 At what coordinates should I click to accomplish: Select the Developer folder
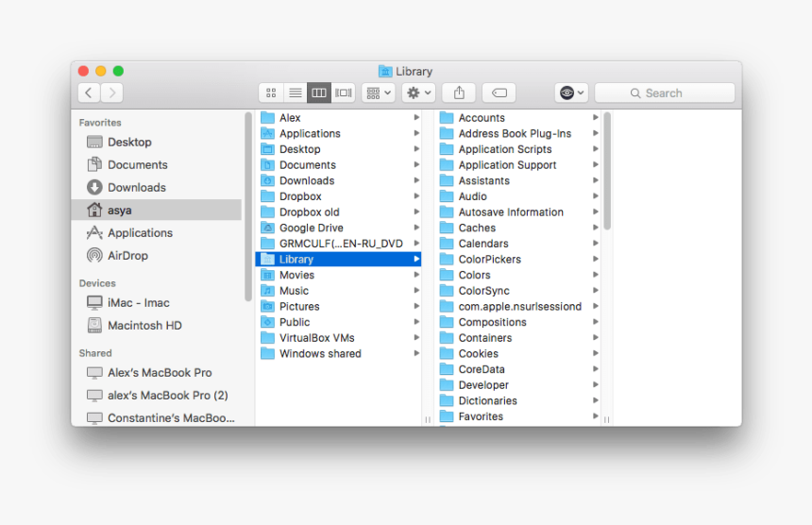pos(517,385)
